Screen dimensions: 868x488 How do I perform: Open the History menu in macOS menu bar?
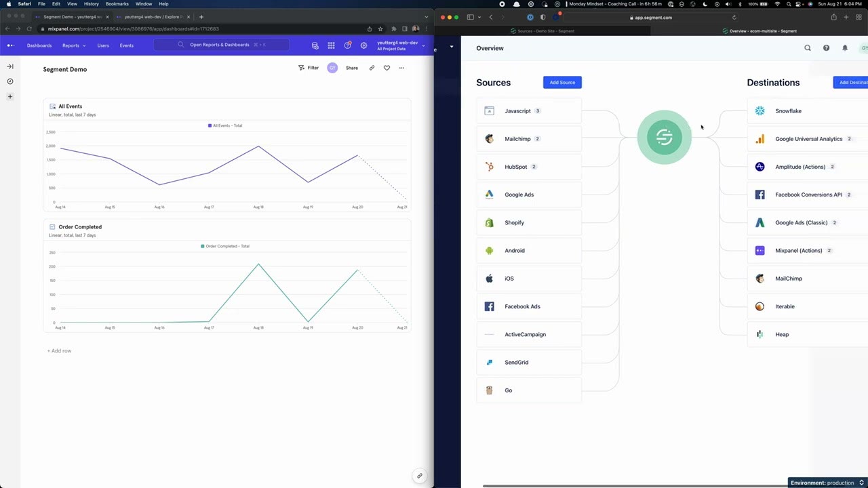click(92, 4)
